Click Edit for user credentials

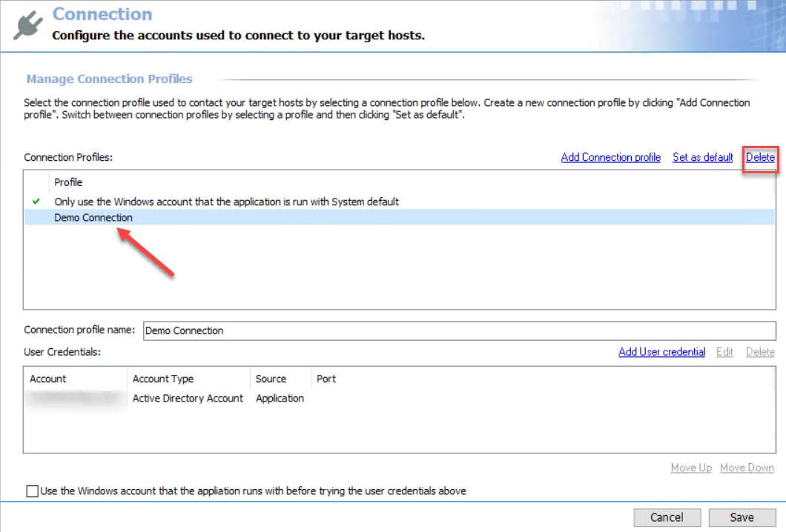click(x=724, y=352)
